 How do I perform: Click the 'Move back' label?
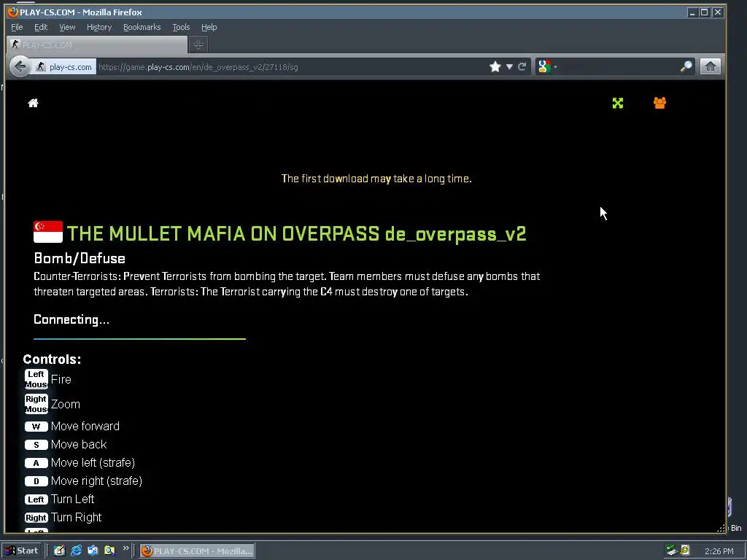(x=79, y=444)
